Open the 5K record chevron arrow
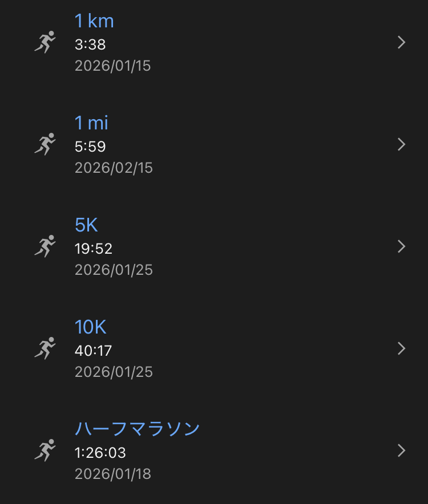 [401, 246]
